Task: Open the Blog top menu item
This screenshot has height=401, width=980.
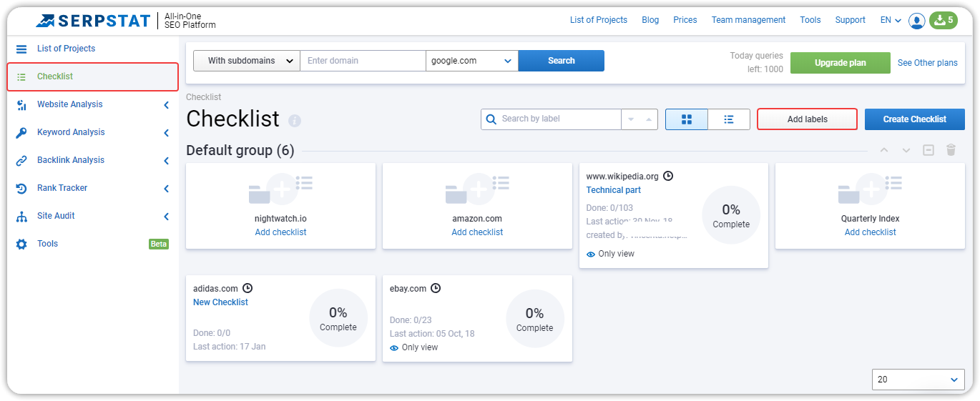Action: (x=650, y=20)
